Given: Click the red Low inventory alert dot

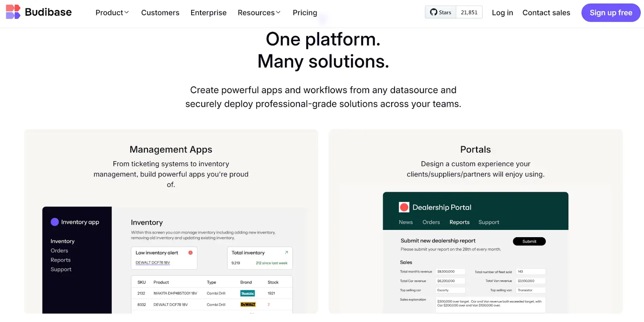Looking at the screenshot, I should (190, 252).
